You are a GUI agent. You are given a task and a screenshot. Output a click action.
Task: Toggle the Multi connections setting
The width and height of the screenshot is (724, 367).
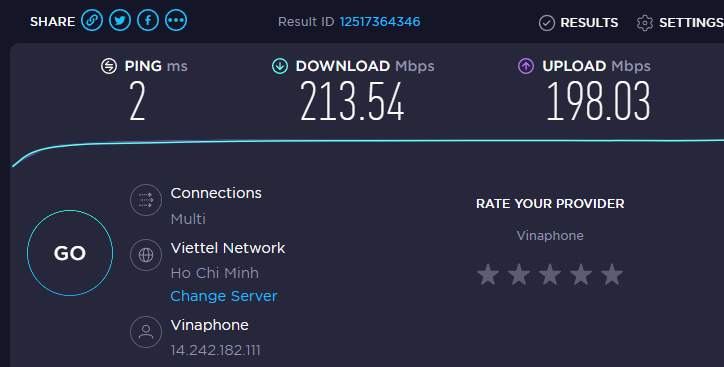click(x=188, y=219)
